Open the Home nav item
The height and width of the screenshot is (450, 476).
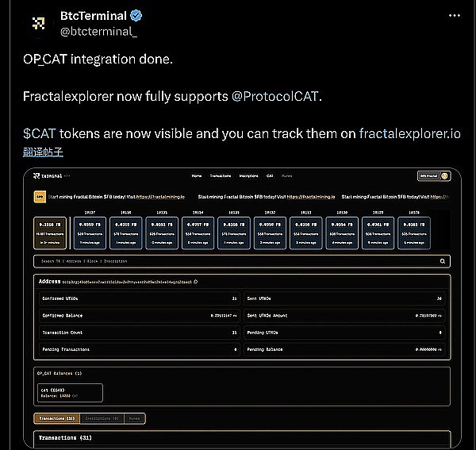pos(197,175)
